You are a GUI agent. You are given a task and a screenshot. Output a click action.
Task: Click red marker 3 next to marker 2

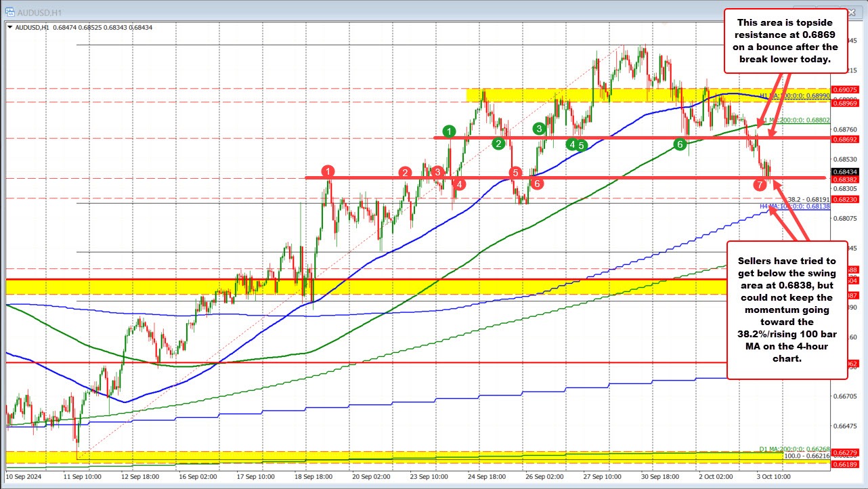[x=437, y=173]
